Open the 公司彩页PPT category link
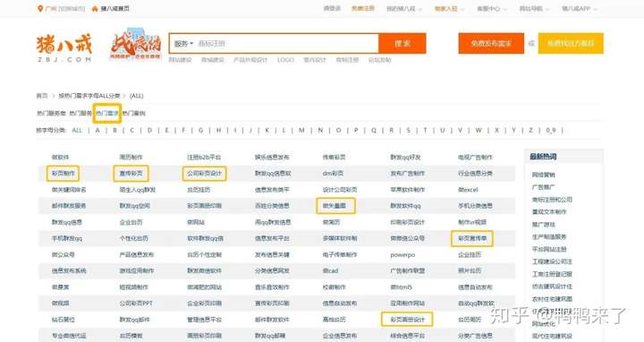 (136, 304)
